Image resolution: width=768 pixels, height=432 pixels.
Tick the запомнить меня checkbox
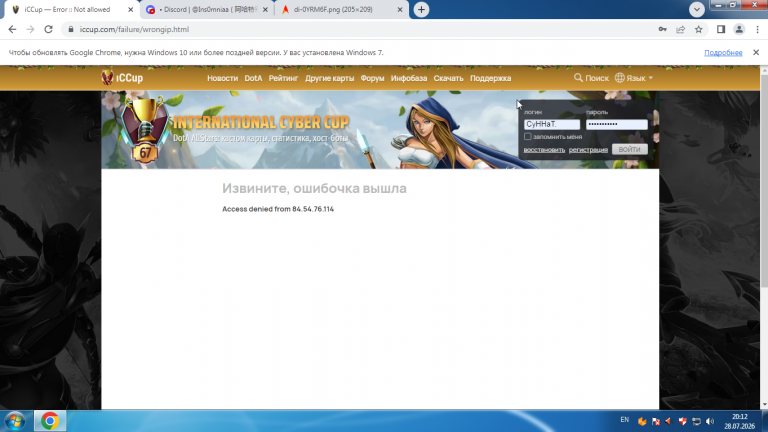tap(528, 137)
